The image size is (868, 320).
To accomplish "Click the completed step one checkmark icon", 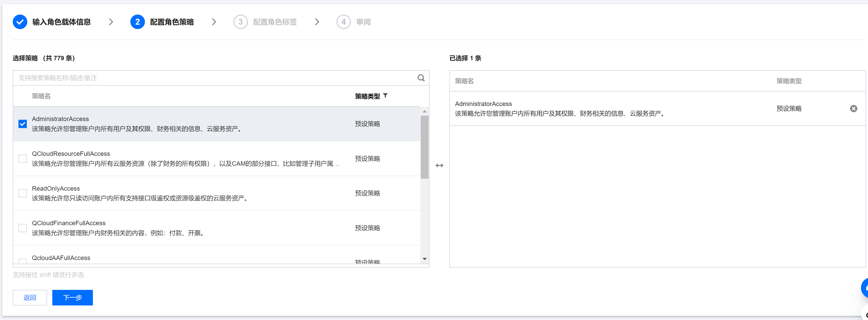I will point(20,22).
